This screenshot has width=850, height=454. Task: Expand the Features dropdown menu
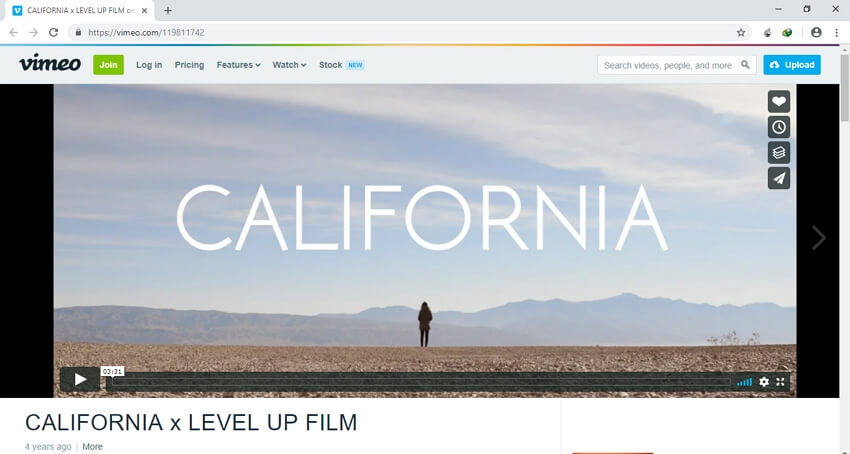(x=239, y=65)
